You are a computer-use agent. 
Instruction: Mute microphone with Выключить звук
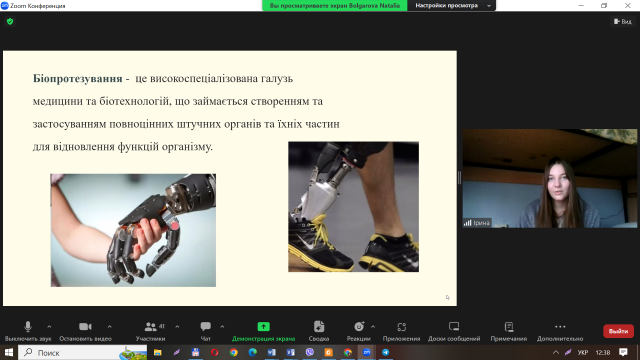coord(28,331)
